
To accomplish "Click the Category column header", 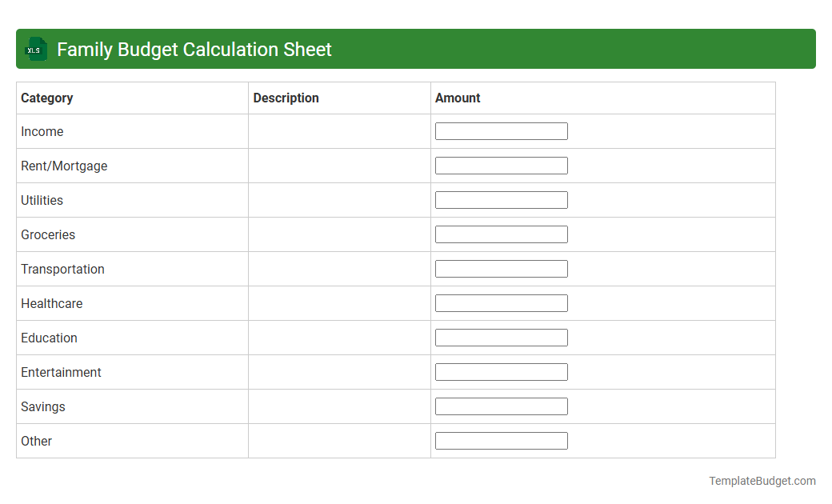I will 47,98.
